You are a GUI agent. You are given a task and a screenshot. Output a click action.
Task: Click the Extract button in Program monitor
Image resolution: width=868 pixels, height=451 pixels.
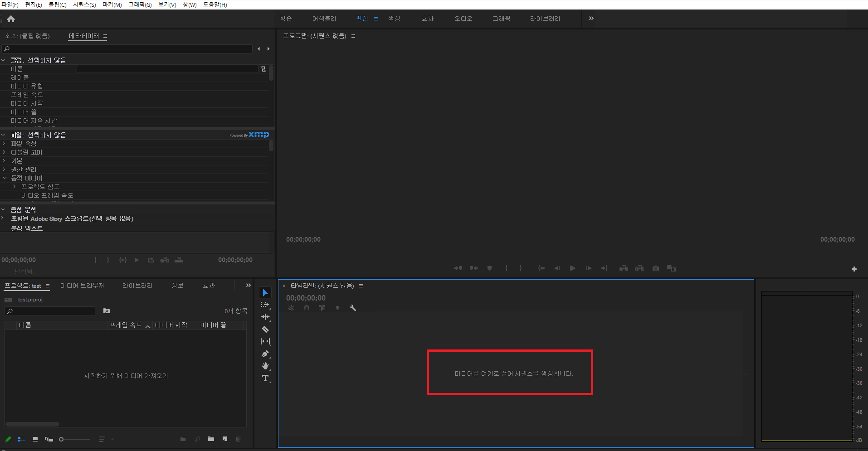click(640, 268)
